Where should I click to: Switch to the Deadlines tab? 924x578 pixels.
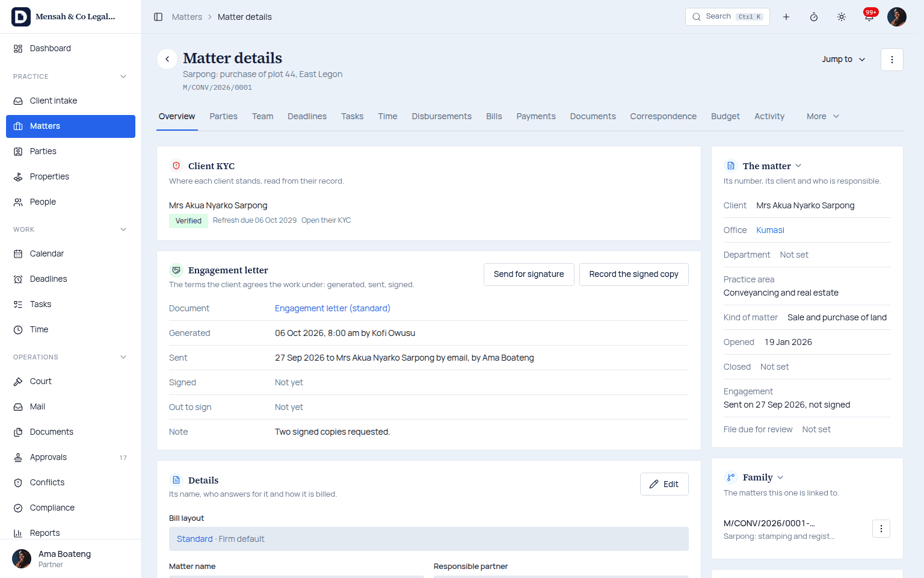(x=307, y=116)
